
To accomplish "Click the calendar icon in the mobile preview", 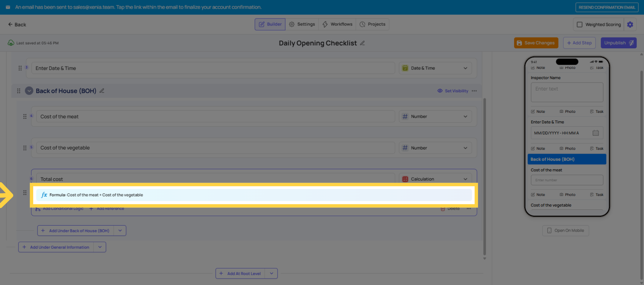I will pos(596,133).
